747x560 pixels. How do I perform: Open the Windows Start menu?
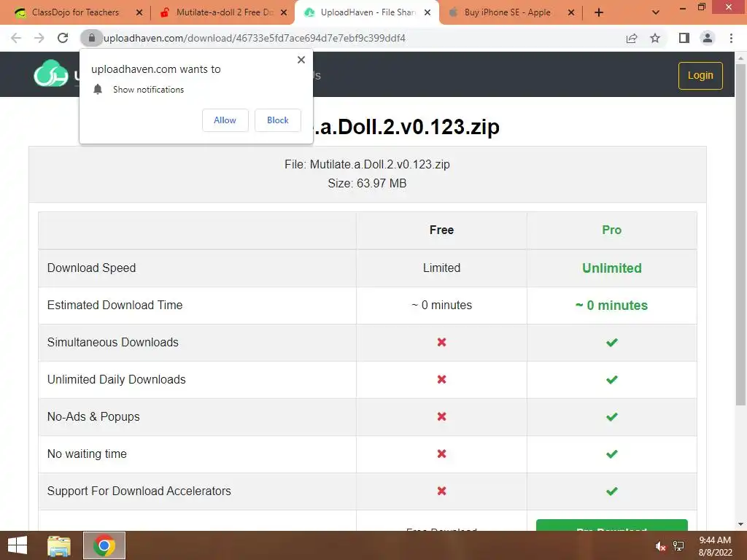(18, 545)
